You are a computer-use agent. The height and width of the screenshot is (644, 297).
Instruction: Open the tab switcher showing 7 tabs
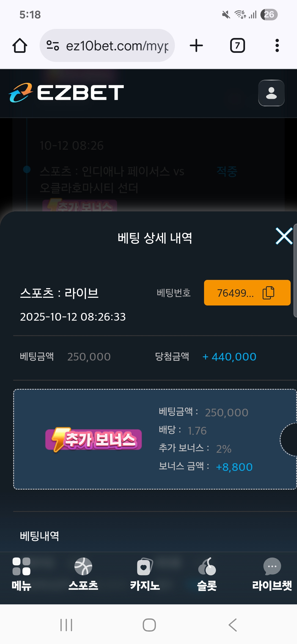click(237, 45)
